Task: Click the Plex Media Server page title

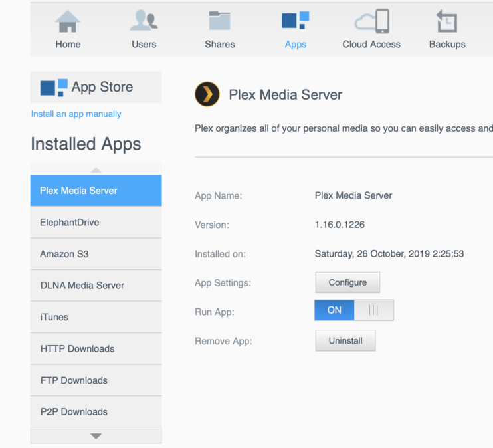Action: pos(285,94)
